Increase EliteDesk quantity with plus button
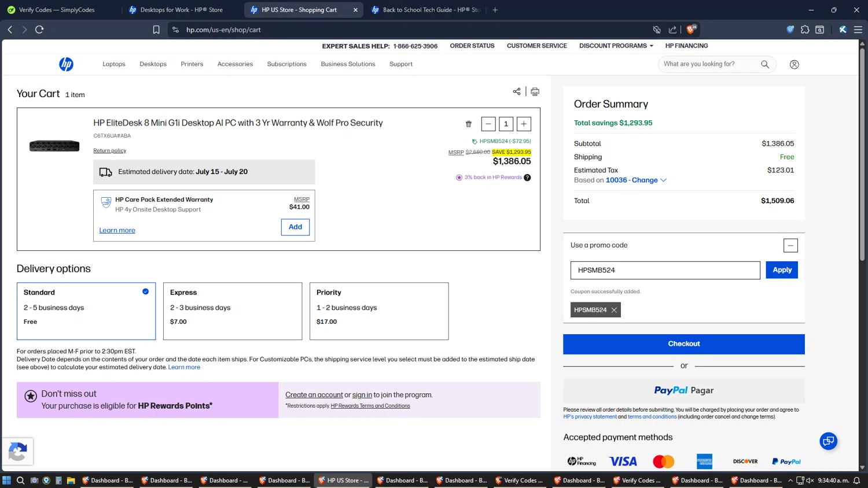 pyautogui.click(x=524, y=124)
